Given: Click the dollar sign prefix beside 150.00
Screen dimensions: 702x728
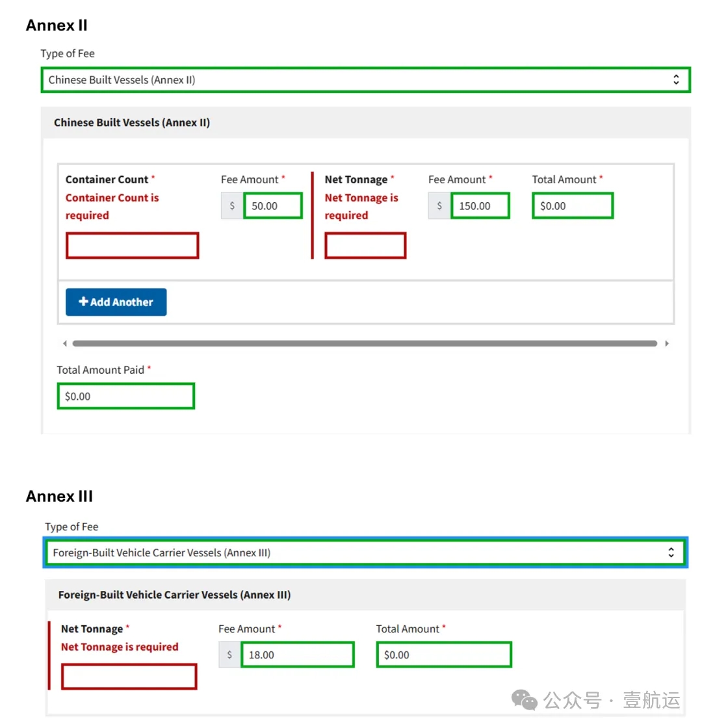Looking at the screenshot, I should point(439,206).
